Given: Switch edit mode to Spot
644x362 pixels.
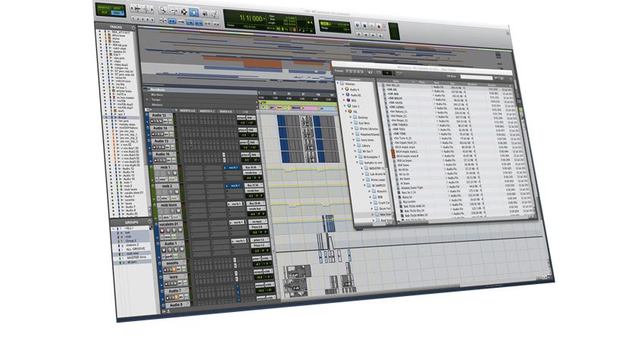Looking at the screenshot, I should (x=117, y=8).
